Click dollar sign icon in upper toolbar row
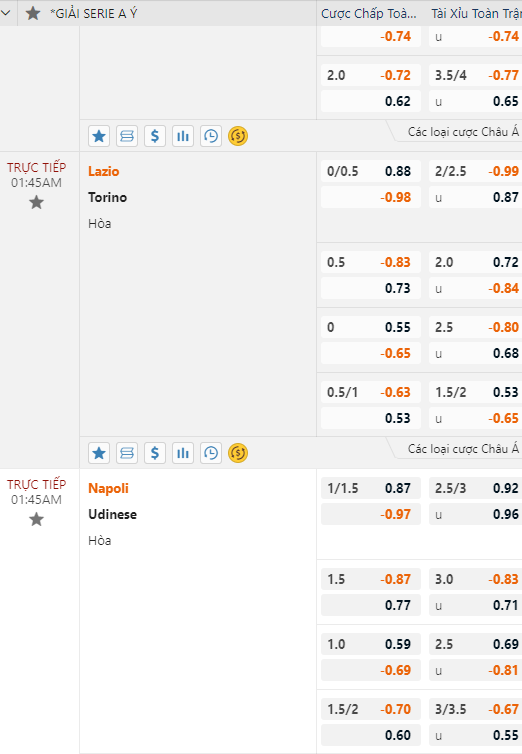This screenshot has height=754, width=522. (155, 136)
